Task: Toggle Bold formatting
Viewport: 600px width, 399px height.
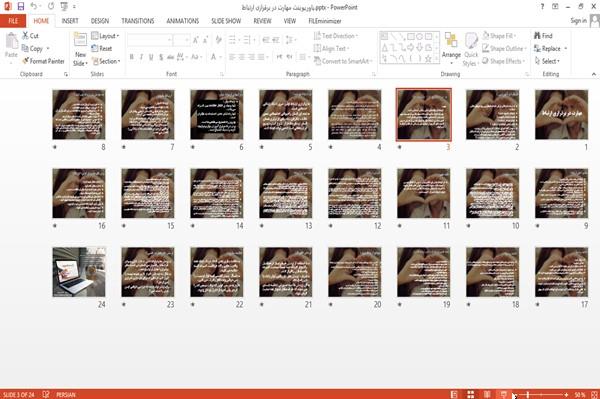Action: (132, 57)
